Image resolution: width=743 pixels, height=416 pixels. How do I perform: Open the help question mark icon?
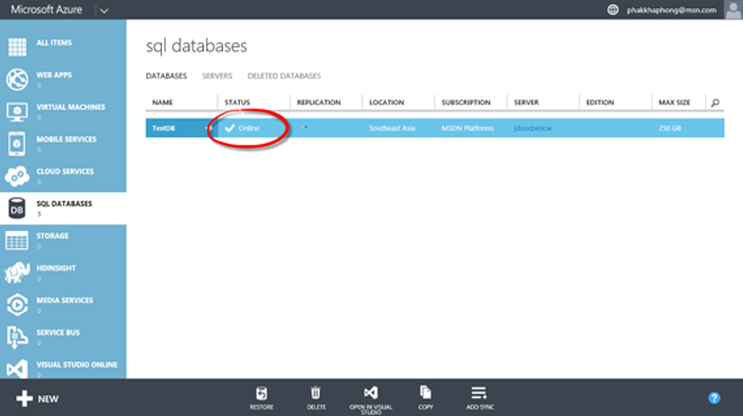pos(714,397)
